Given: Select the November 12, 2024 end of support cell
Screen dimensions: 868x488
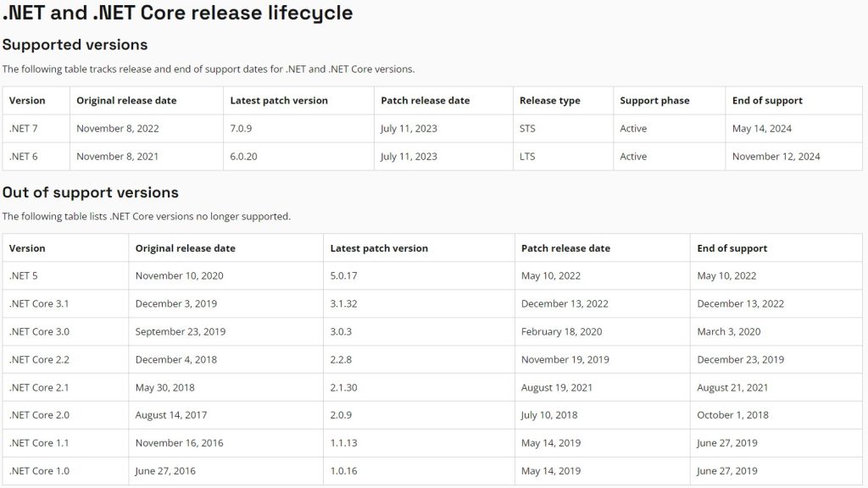Looking at the screenshot, I should (776, 157).
